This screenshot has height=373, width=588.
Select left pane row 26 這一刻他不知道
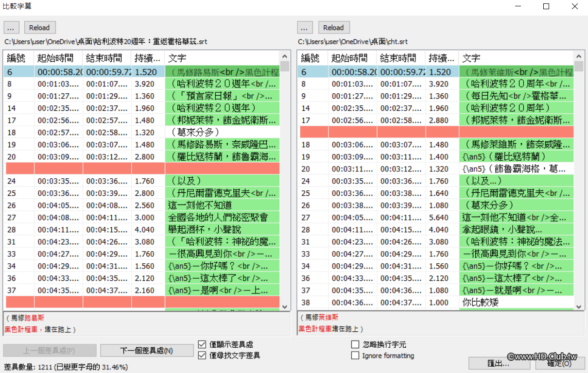pyautogui.click(x=142, y=205)
